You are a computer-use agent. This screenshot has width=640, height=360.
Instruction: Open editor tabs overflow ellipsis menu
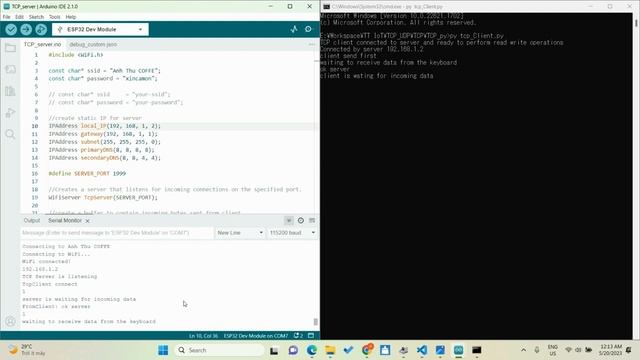[x=312, y=44]
